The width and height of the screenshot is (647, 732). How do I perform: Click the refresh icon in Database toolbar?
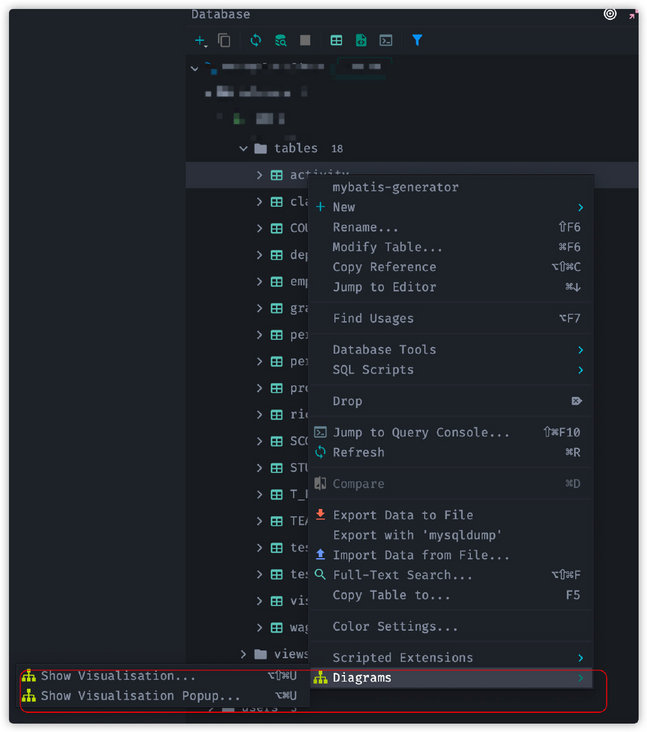(x=256, y=41)
